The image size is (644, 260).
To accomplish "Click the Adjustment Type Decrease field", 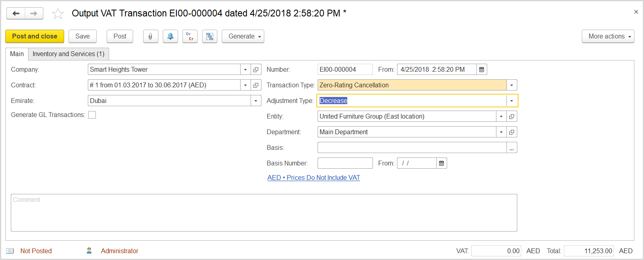I will pyautogui.click(x=412, y=101).
